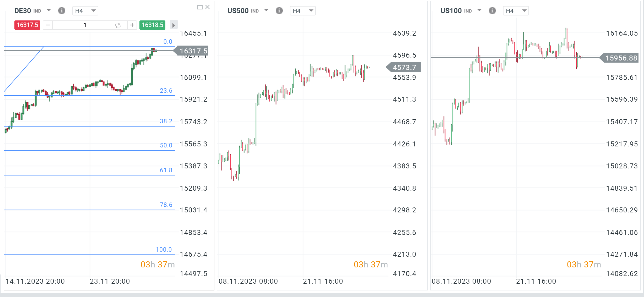Open US100 symbol selector dropdown arrow
Viewport: 644px width, 297px height.
(479, 10)
